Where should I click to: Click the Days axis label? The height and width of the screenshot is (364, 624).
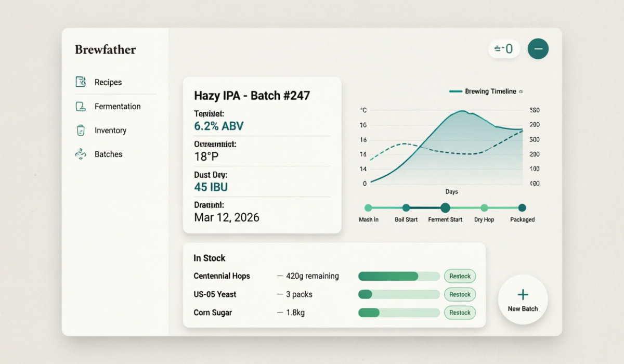(x=451, y=192)
